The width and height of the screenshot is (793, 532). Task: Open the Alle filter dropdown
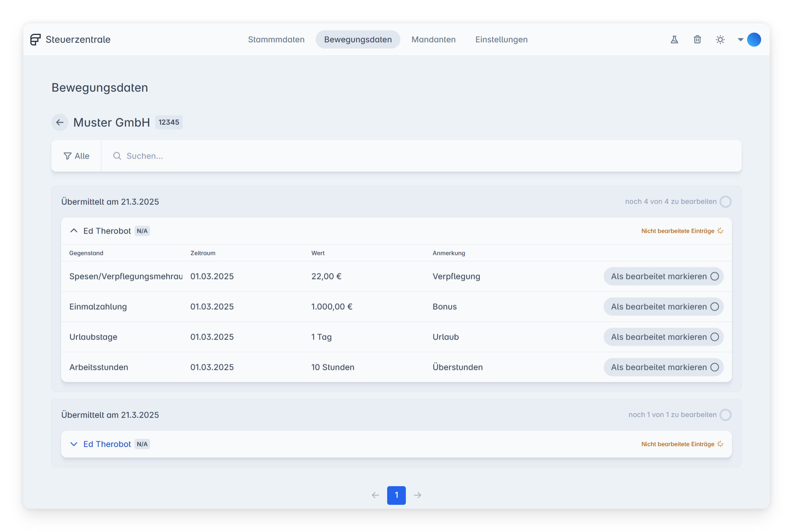tap(77, 156)
